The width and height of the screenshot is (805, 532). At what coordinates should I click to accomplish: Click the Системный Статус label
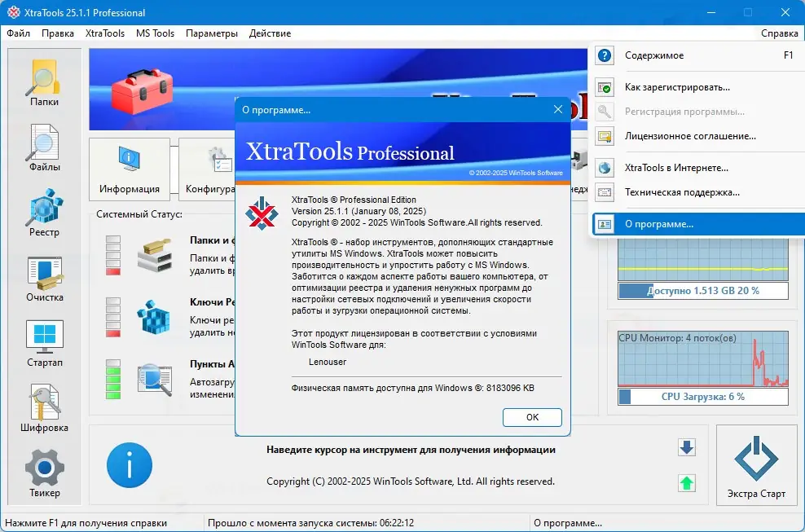click(x=139, y=214)
